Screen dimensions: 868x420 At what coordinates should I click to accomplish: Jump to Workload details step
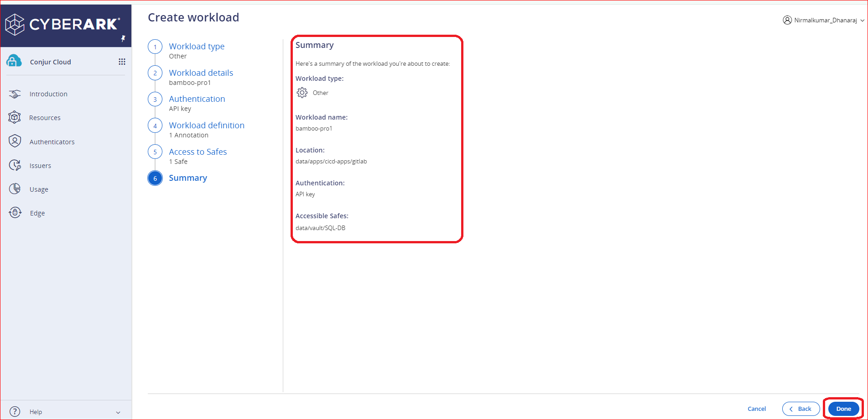[x=201, y=73]
